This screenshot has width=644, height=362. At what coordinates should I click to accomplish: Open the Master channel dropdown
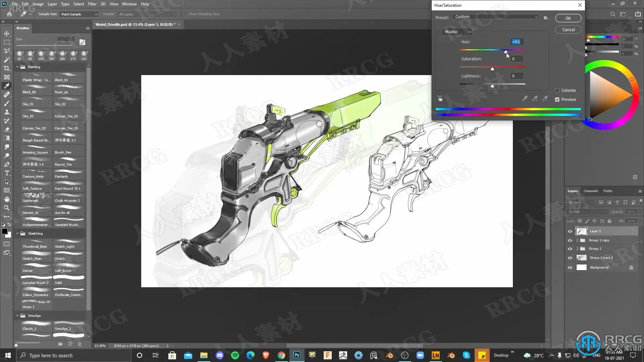[458, 32]
